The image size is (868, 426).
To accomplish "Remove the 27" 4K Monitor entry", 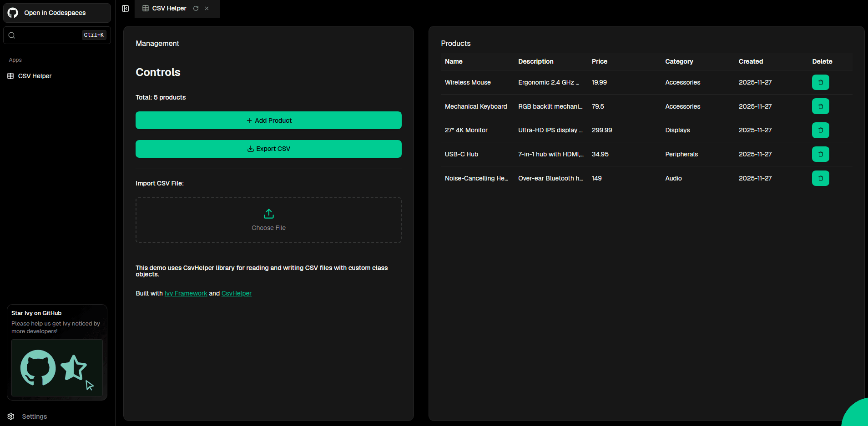I will [820, 130].
